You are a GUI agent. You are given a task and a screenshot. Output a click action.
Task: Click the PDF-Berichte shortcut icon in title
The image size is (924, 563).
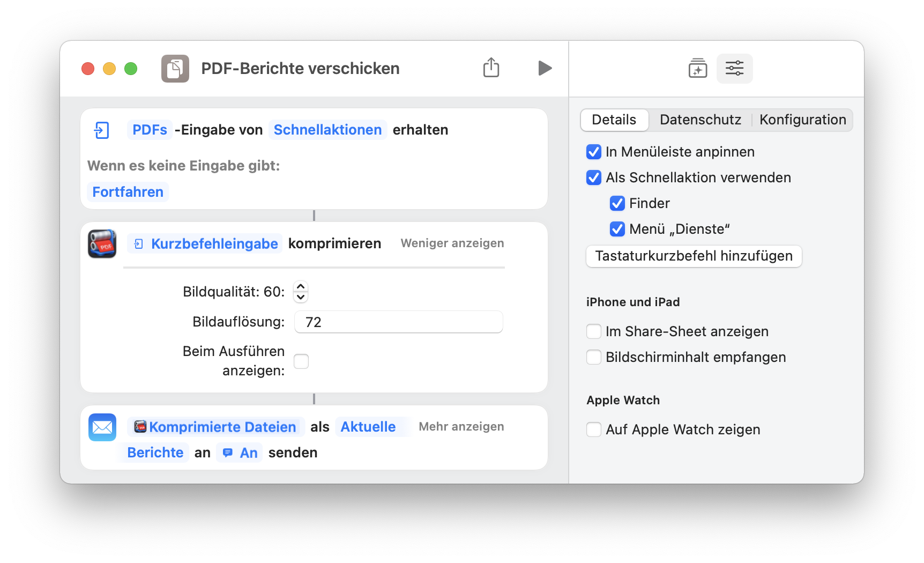pyautogui.click(x=175, y=69)
